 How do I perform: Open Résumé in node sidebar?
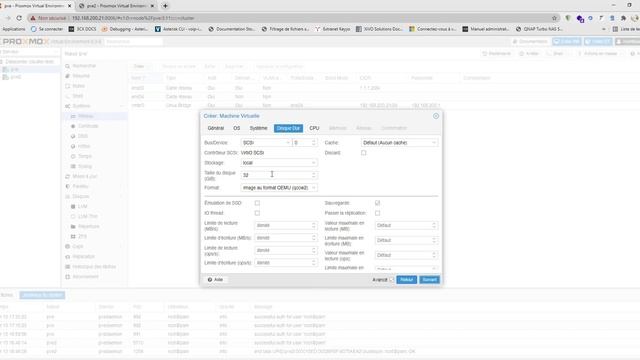click(x=81, y=76)
